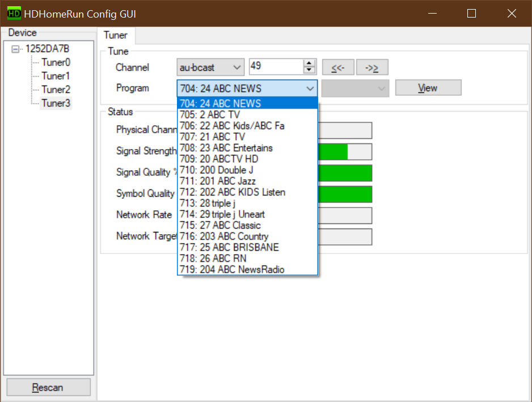
Task: Click the Network Rate status field
Action: tap(345, 216)
